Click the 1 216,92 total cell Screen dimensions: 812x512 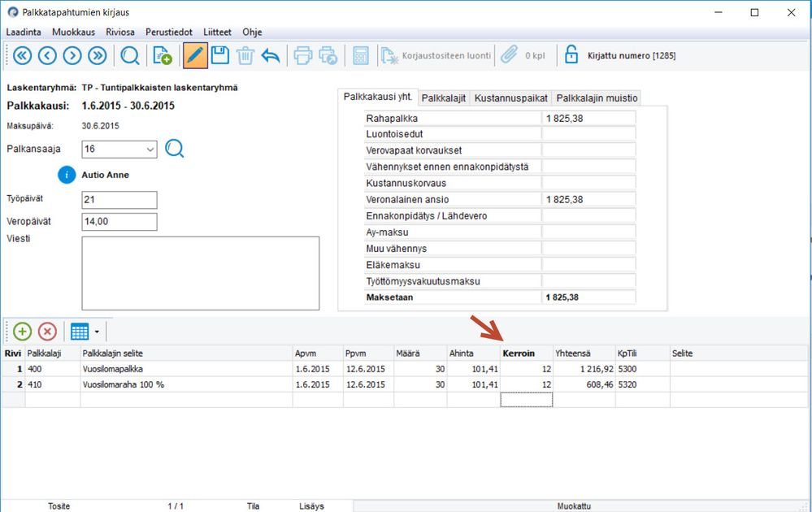coord(584,369)
